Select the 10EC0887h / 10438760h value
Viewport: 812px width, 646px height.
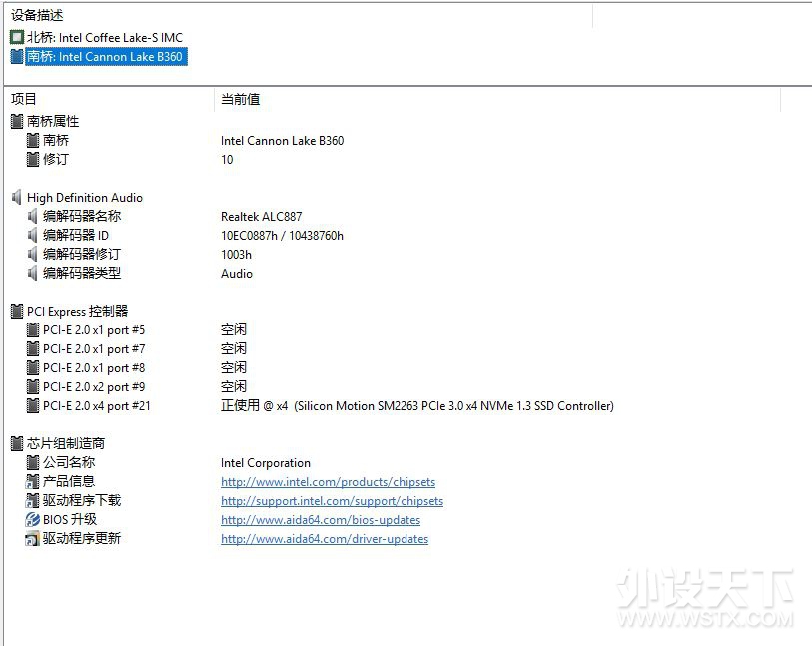tap(282, 235)
